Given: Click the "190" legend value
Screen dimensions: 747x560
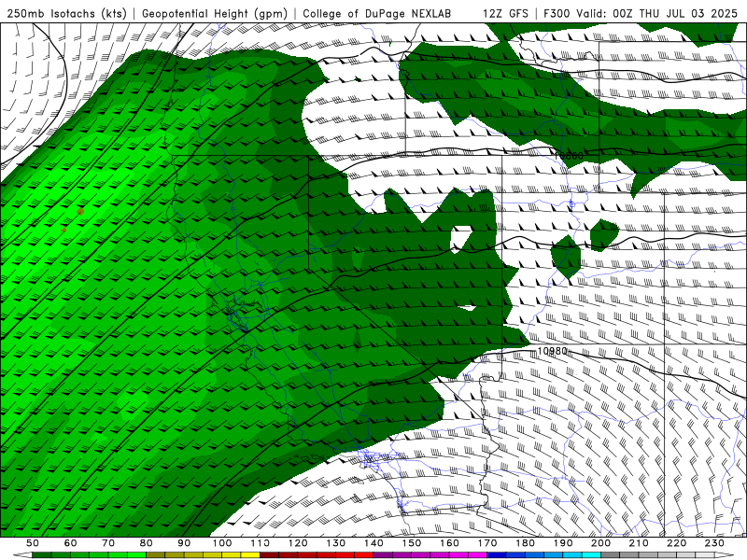Looking at the screenshot, I should pos(563,543).
